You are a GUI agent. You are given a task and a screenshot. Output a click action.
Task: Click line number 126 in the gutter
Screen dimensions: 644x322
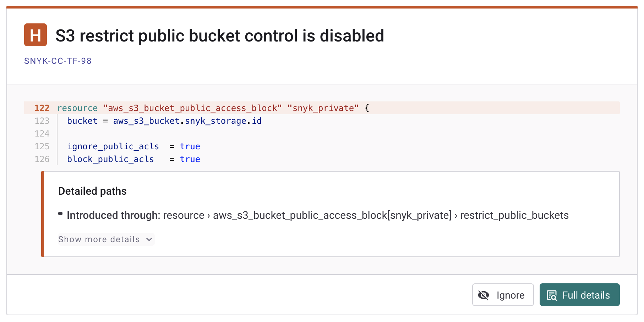pos(42,159)
